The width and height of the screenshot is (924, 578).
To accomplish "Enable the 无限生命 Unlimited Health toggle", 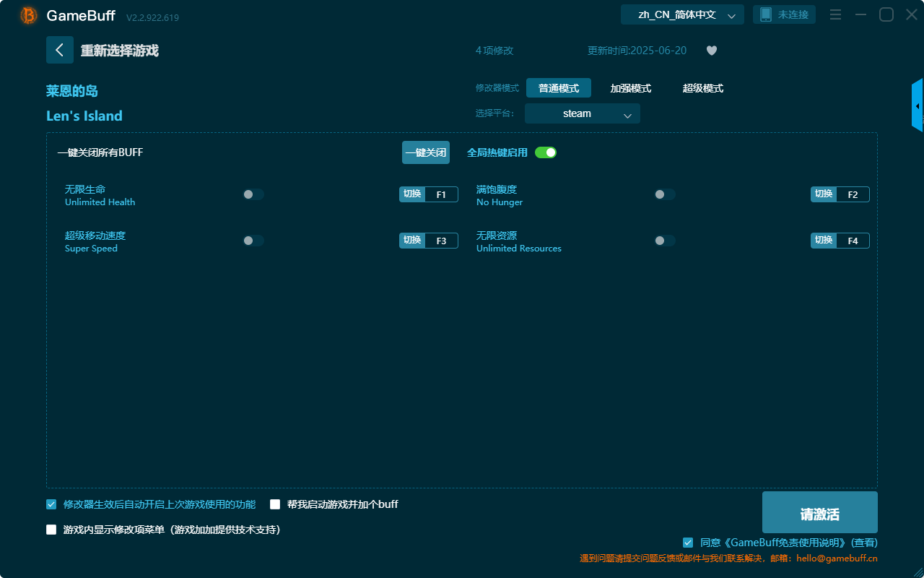I will click(x=253, y=194).
